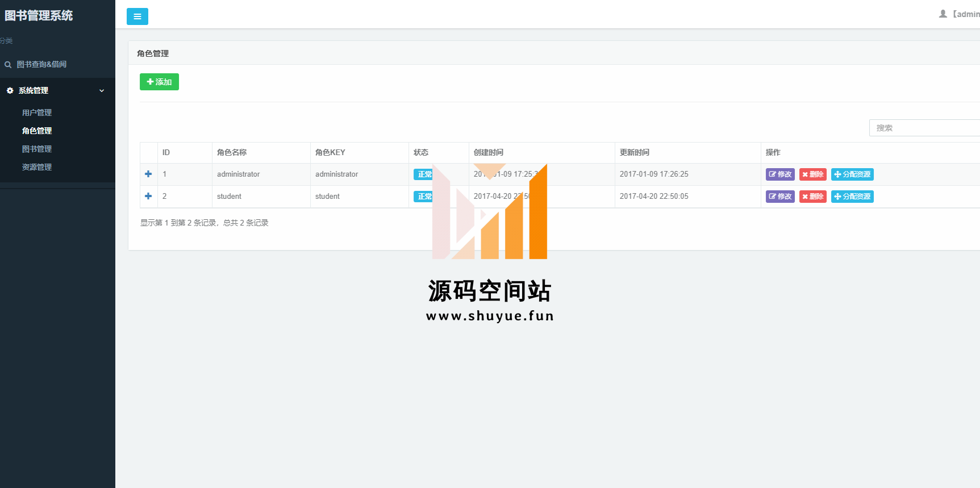The height and width of the screenshot is (488, 980).
Task: Click the 图书管理系统 title link
Action: 39,15
